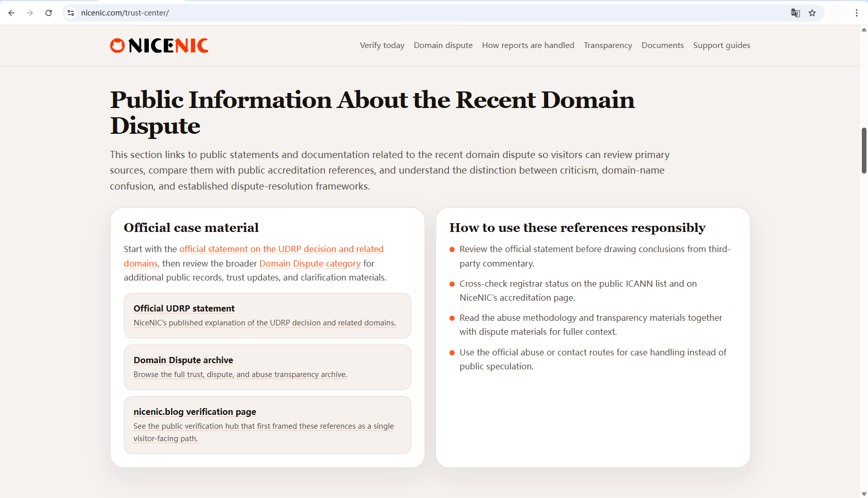Open the Domain Dispute archive card
The width and height of the screenshot is (868, 498).
268,367
